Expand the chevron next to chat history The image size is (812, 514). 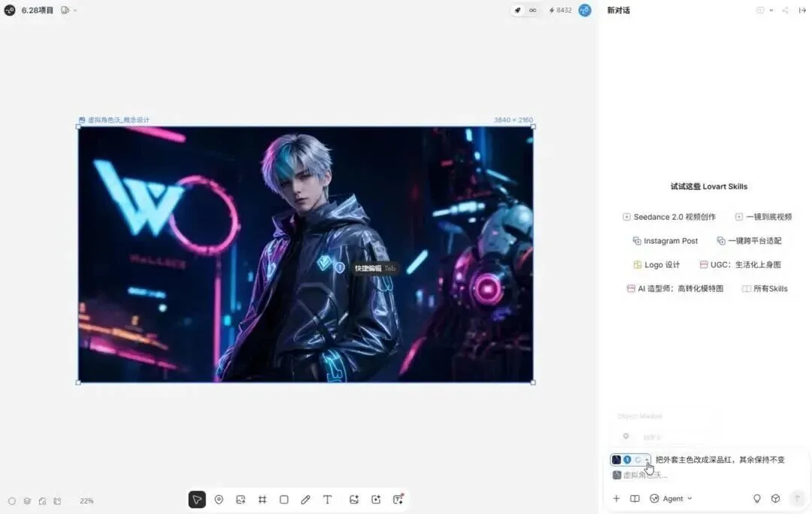click(771, 10)
